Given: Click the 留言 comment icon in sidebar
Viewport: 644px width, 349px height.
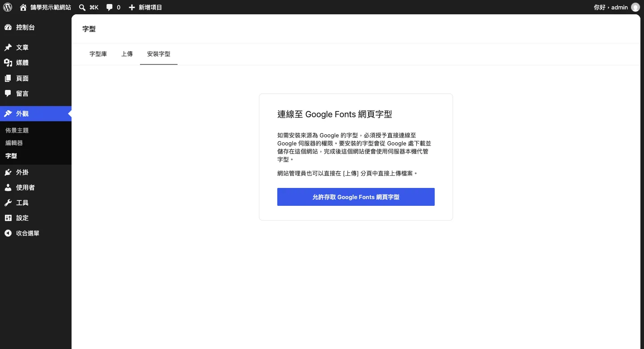Looking at the screenshot, I should coord(8,94).
